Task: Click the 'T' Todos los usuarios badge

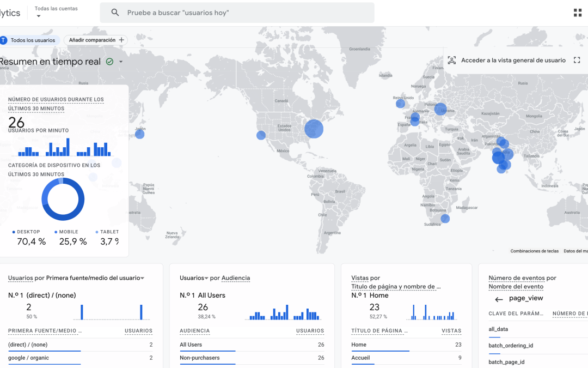Action: tap(3, 40)
